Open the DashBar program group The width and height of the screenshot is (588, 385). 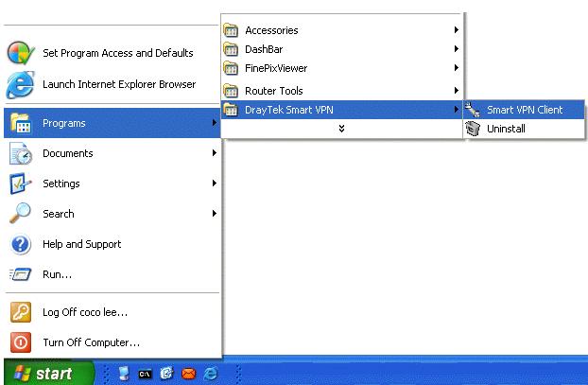click(264, 49)
